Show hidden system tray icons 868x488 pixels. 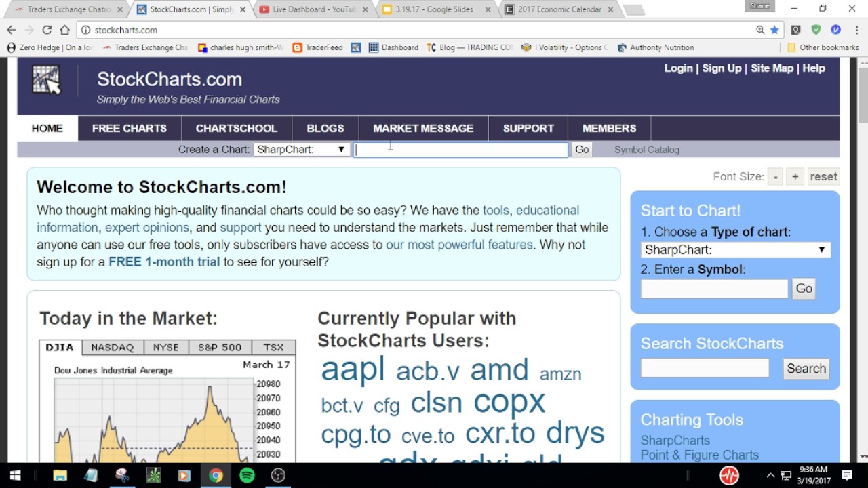[x=770, y=475]
